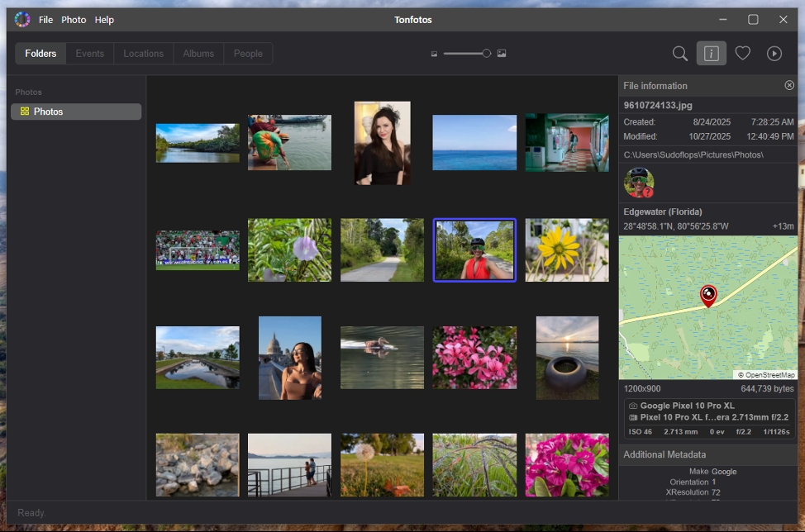Click the Tonfotos app logo

coord(22,19)
